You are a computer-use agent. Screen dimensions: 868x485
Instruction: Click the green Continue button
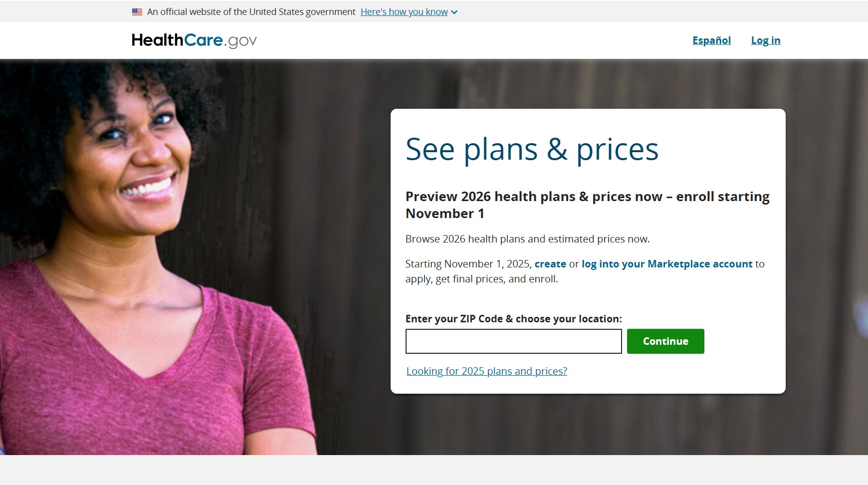pos(665,341)
